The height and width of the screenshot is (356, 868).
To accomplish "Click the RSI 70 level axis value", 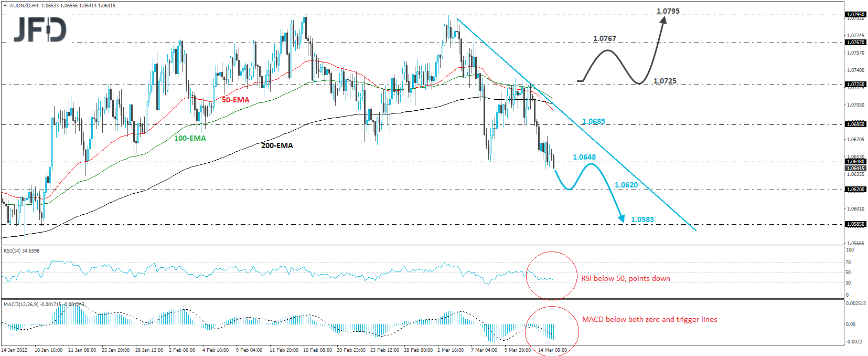I will click(x=848, y=263).
